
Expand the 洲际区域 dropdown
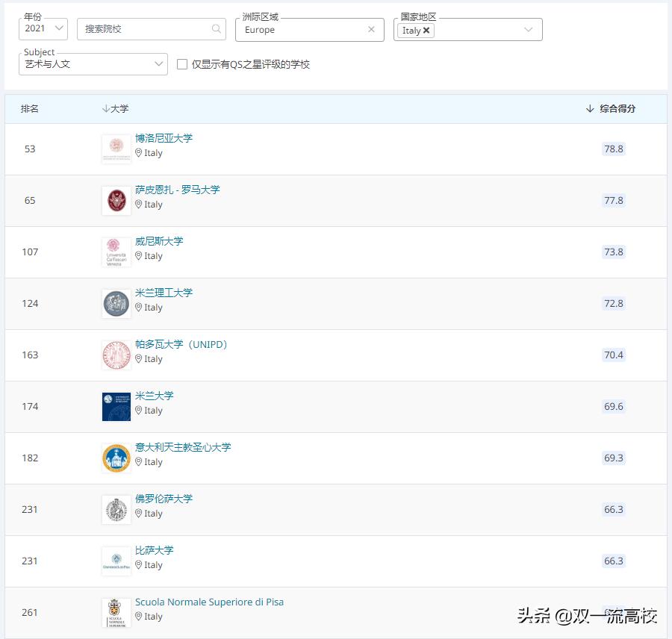point(309,28)
